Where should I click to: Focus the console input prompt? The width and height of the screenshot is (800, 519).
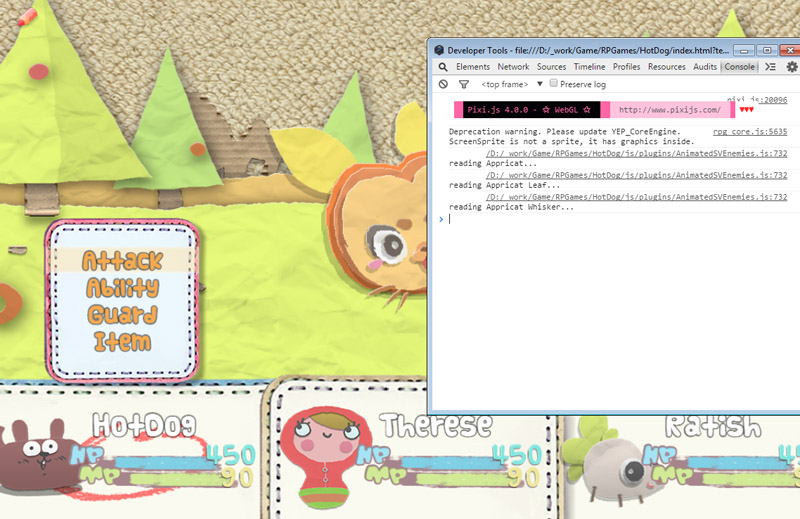pyautogui.click(x=617, y=219)
